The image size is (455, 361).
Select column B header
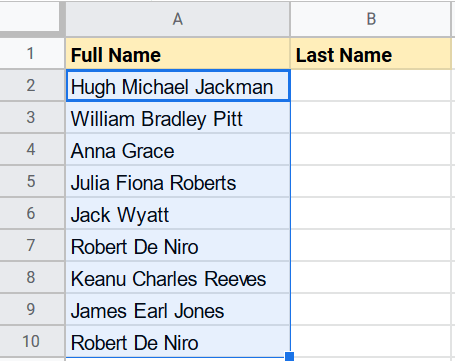pyautogui.click(x=371, y=19)
